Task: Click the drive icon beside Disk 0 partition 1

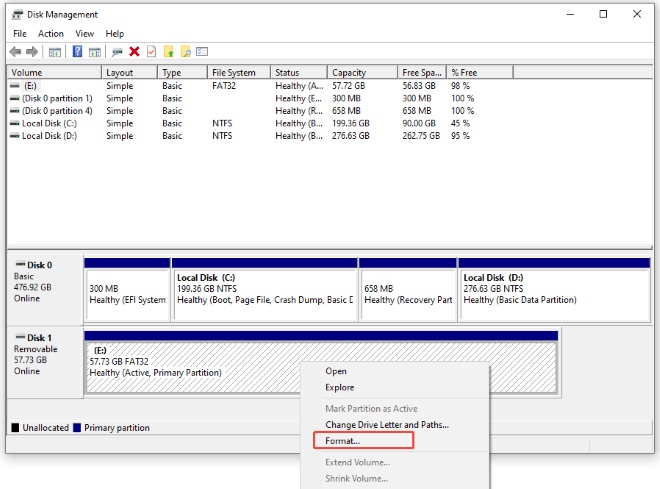Action: click(15, 98)
